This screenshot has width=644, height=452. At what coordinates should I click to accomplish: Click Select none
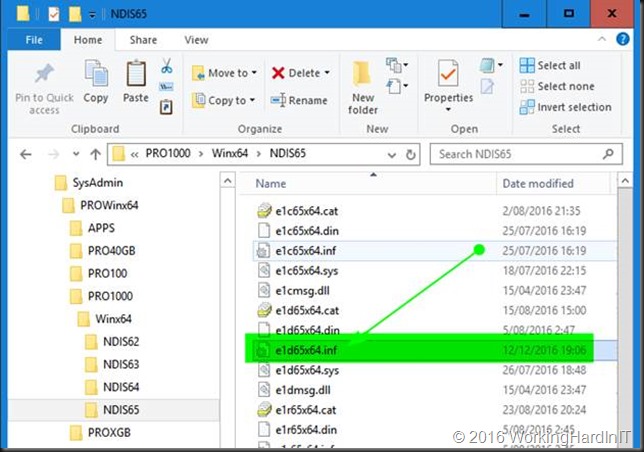pyautogui.click(x=557, y=86)
